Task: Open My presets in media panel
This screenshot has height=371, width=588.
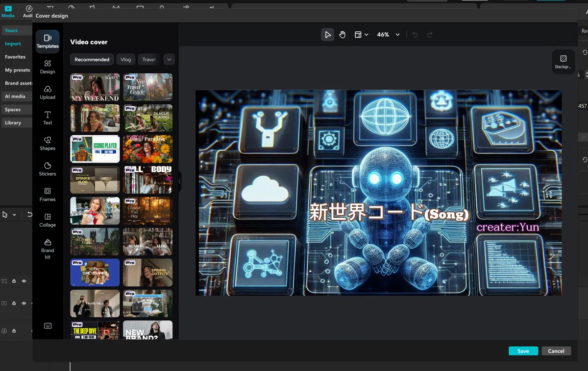Action: pos(18,70)
